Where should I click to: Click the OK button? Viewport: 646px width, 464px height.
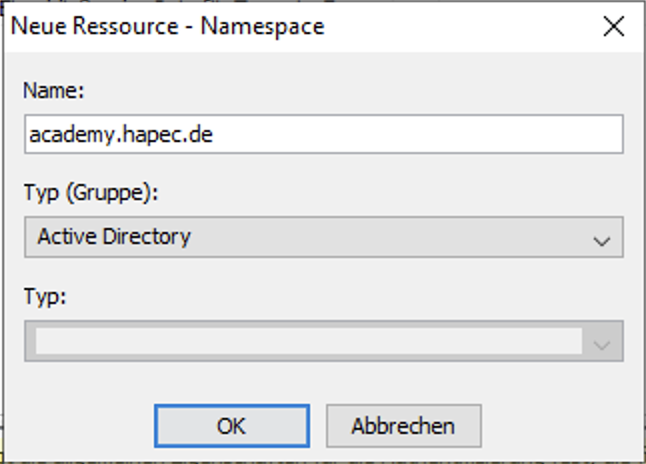point(231,426)
